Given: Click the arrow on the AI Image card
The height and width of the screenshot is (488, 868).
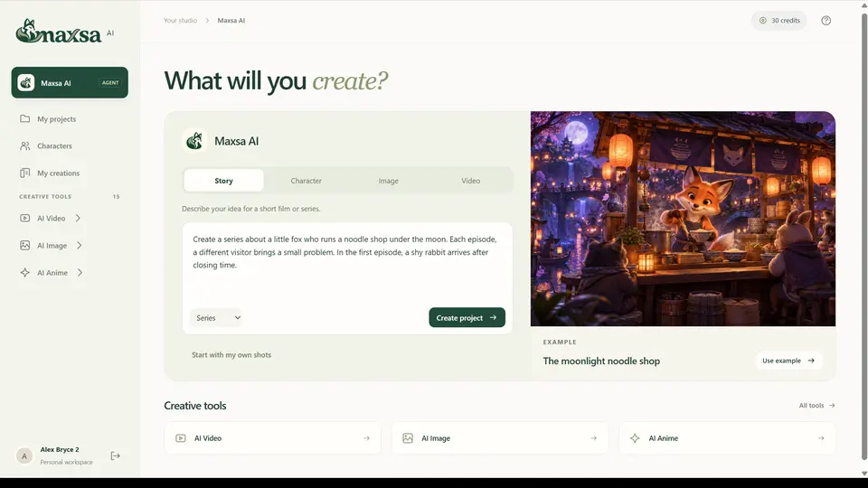Looking at the screenshot, I should (x=593, y=438).
